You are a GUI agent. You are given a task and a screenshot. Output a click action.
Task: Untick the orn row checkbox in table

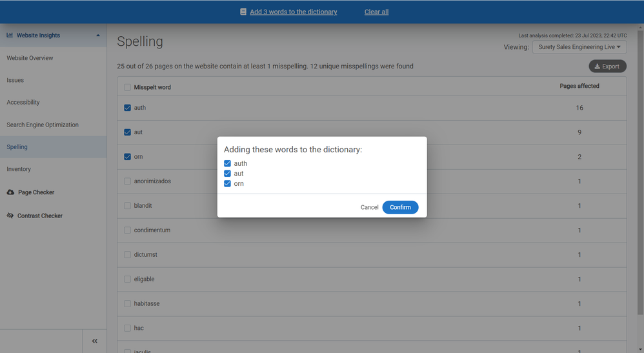(x=127, y=157)
